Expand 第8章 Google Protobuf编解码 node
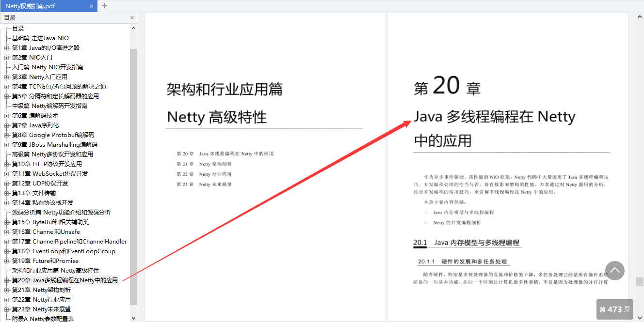The width and height of the screenshot is (644, 322). click(7, 135)
